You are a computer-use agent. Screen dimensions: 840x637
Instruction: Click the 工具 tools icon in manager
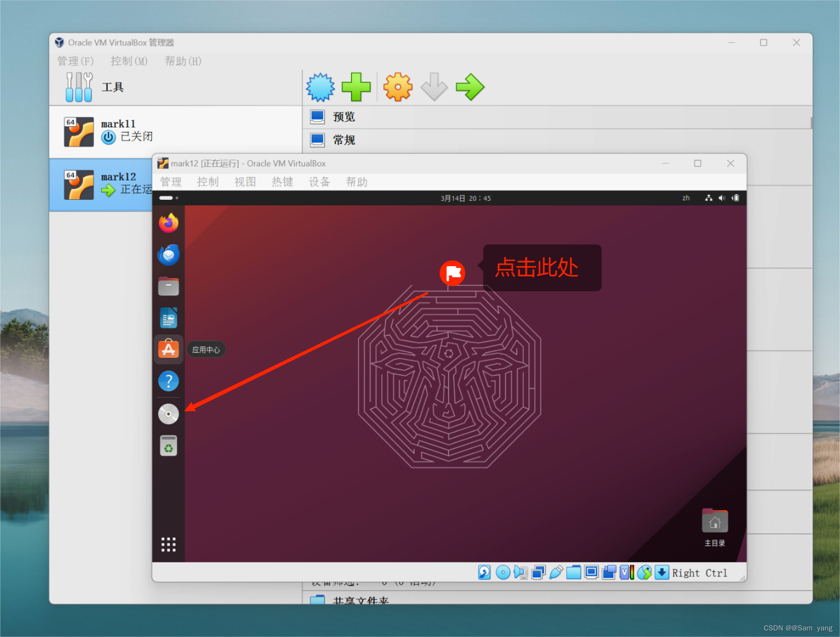point(79,87)
